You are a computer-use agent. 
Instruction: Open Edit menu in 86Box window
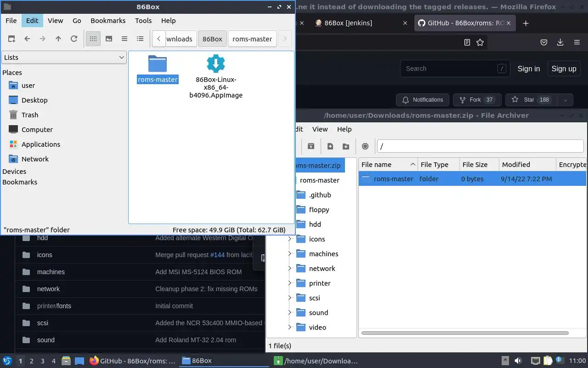(32, 21)
